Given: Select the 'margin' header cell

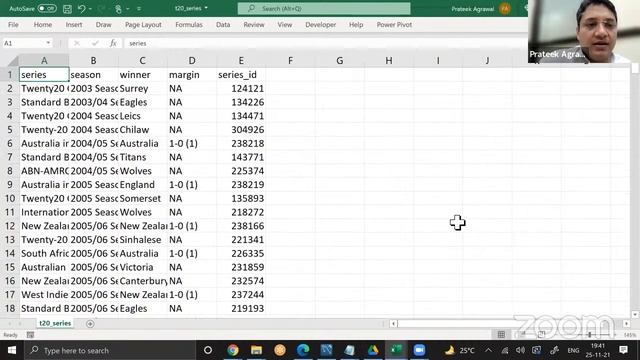Looking at the screenshot, I should 192,75.
